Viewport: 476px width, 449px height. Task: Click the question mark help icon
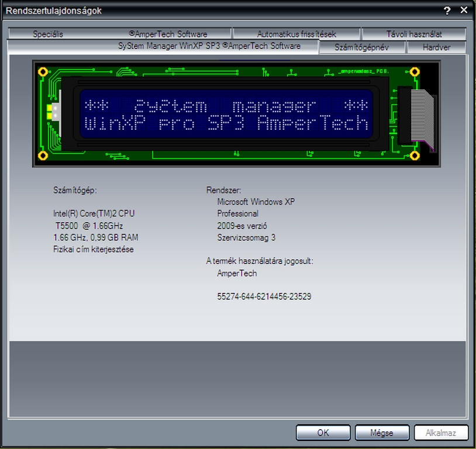point(447,11)
